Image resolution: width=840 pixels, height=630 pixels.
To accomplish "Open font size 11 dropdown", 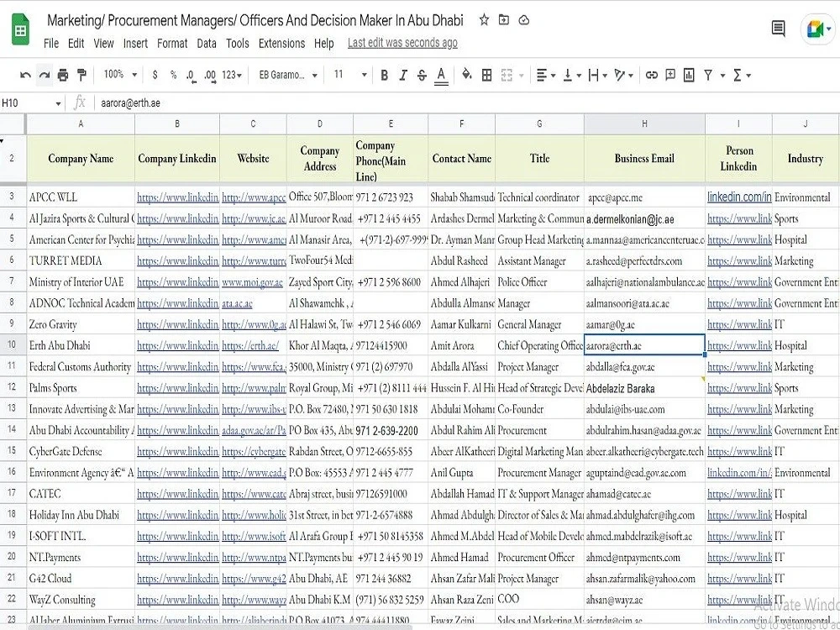I will coord(350,75).
